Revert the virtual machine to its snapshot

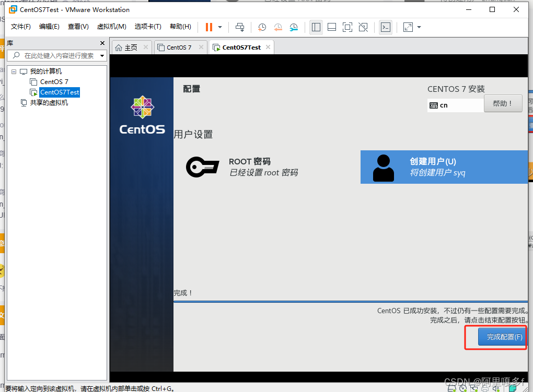coord(277,27)
